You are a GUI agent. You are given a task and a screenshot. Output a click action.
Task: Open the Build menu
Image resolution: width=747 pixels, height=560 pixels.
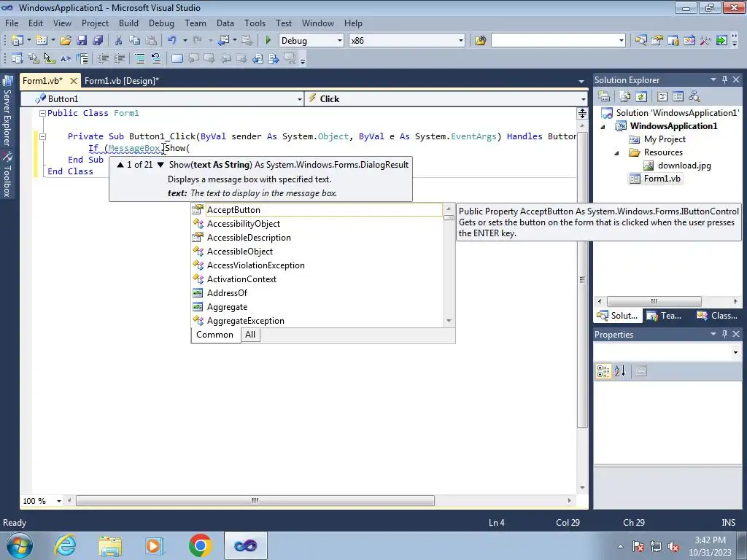point(128,23)
